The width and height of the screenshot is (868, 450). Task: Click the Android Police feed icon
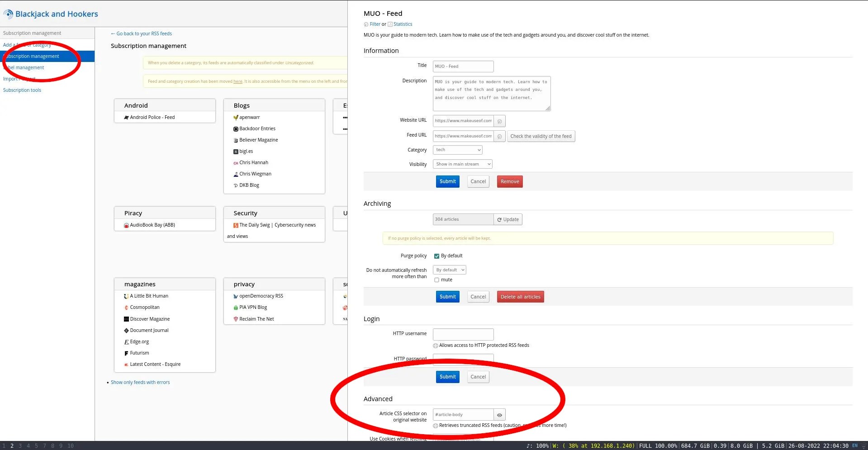(127, 117)
